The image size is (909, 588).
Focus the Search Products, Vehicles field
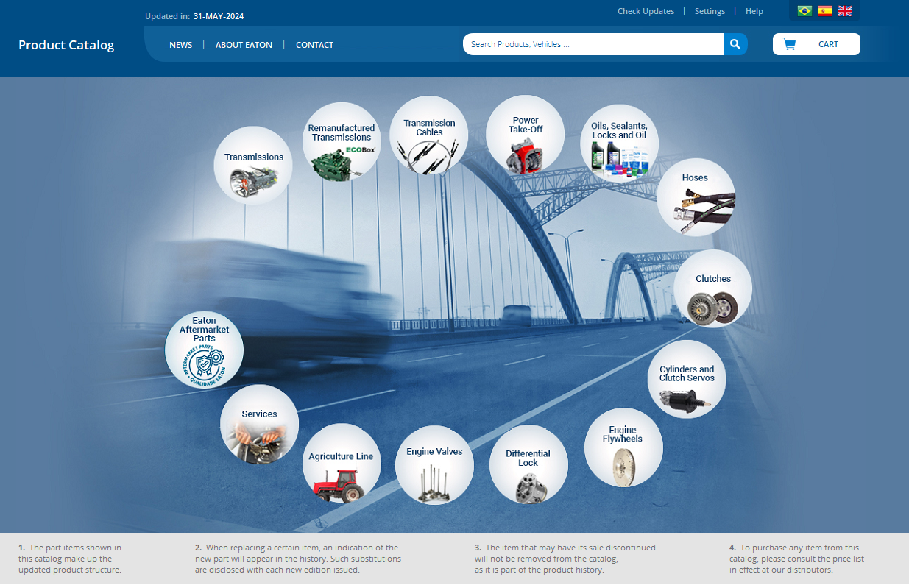(593, 44)
